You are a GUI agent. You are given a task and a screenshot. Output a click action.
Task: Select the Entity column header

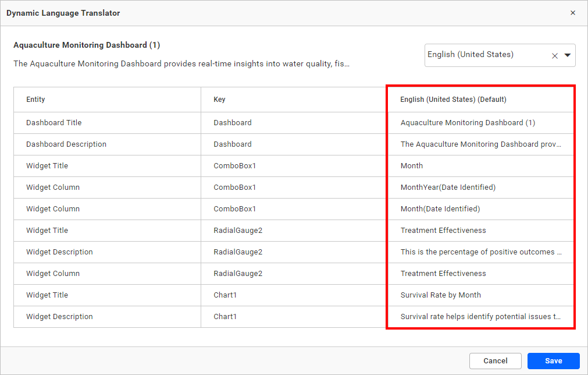[35, 99]
